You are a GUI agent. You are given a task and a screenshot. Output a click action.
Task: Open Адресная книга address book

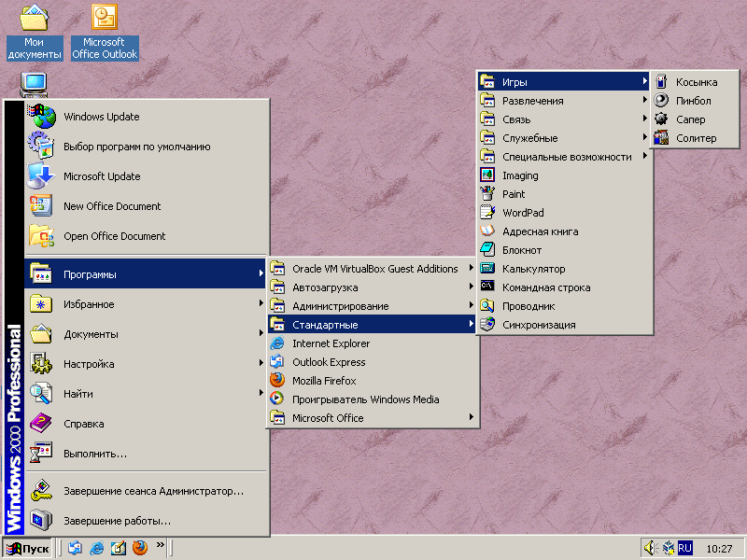[x=564, y=231]
